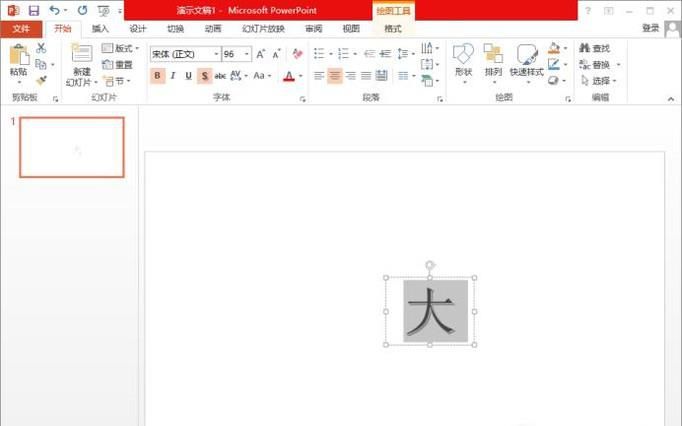The width and height of the screenshot is (682, 426).
Task: Click the Arrange icon in drawing group
Action: [x=493, y=59]
